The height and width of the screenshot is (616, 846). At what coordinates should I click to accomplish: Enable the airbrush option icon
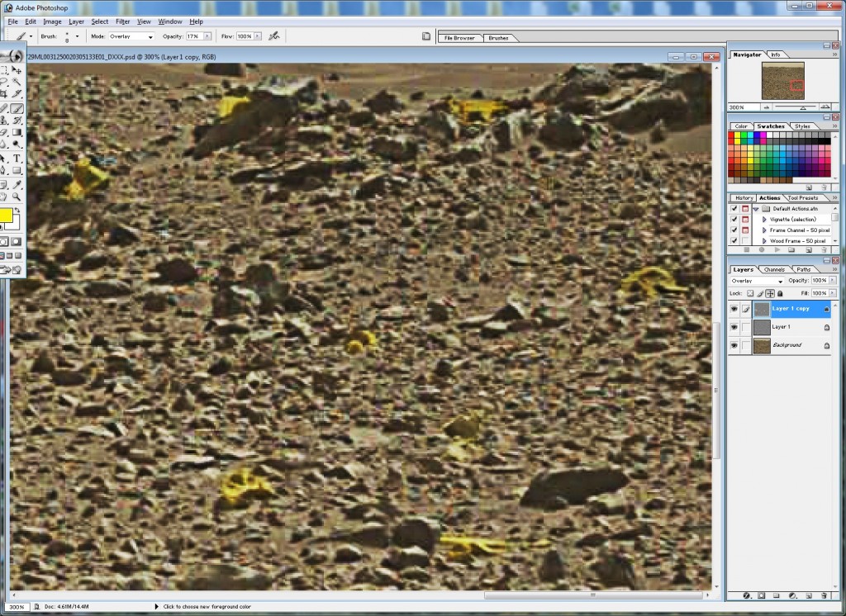(274, 36)
